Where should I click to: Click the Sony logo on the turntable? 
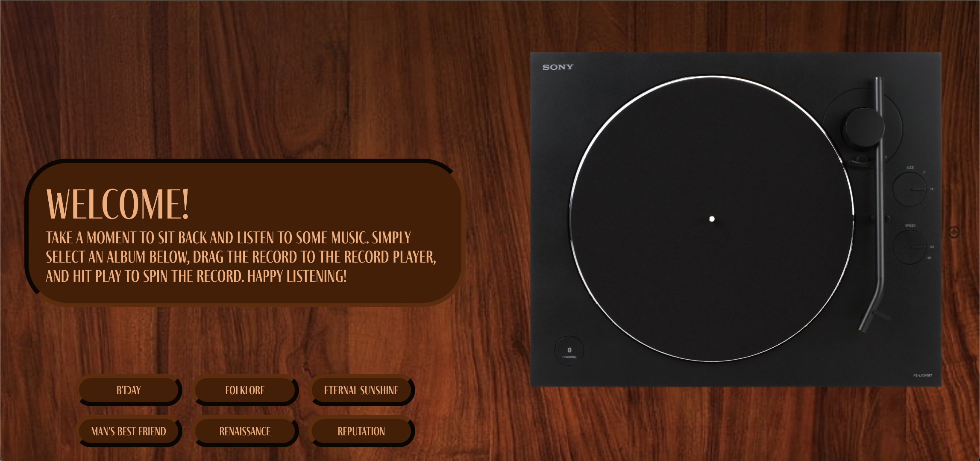click(557, 67)
